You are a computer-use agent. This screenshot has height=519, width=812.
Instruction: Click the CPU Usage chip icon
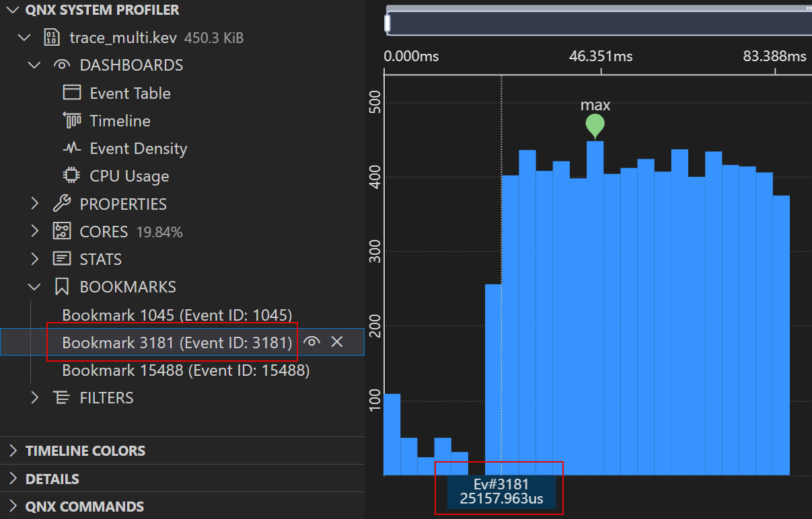point(72,175)
